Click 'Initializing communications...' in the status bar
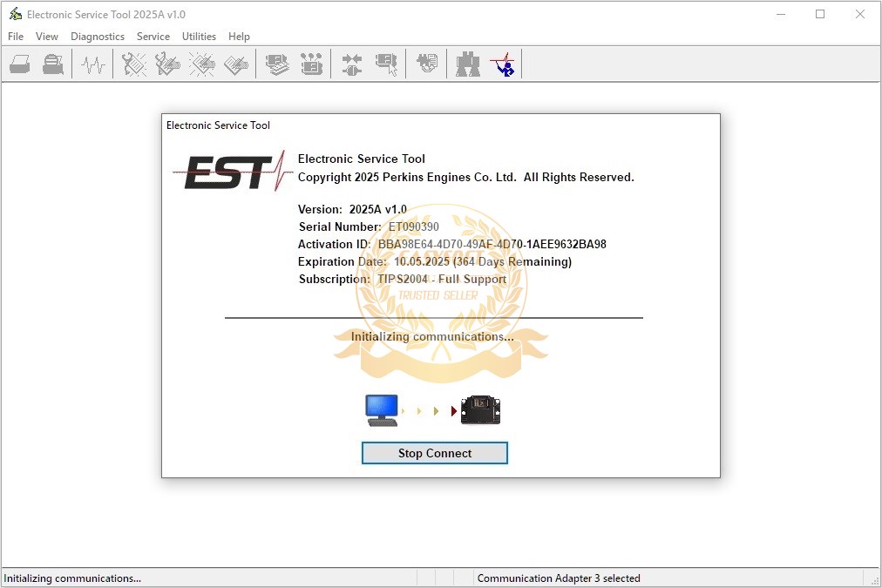The width and height of the screenshot is (882, 588). tap(72, 578)
